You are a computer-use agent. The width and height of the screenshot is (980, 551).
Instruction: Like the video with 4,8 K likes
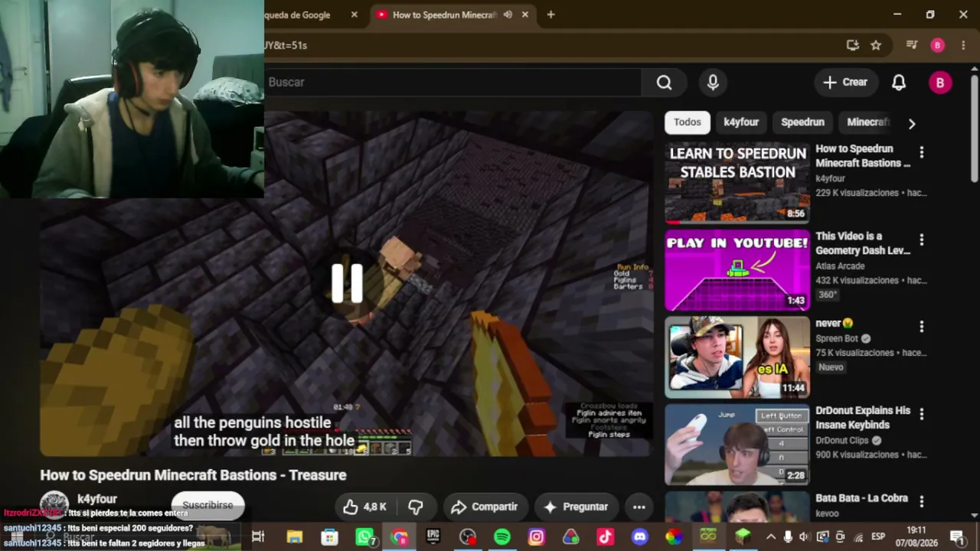pyautogui.click(x=365, y=507)
